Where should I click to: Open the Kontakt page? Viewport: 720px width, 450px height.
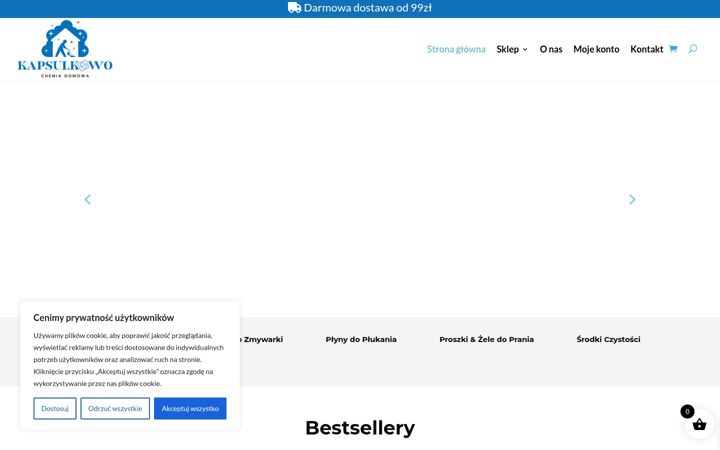[x=647, y=49]
